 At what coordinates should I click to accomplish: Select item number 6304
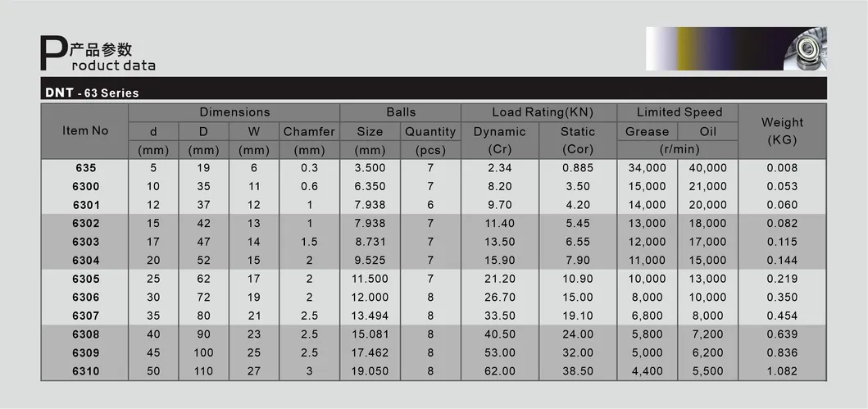click(86, 260)
